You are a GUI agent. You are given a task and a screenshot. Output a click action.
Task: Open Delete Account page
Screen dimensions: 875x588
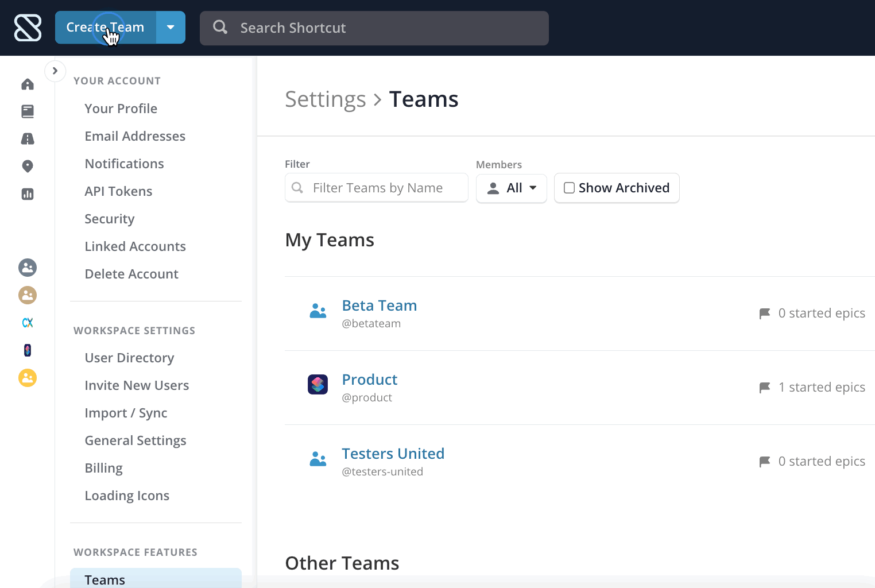pos(131,274)
